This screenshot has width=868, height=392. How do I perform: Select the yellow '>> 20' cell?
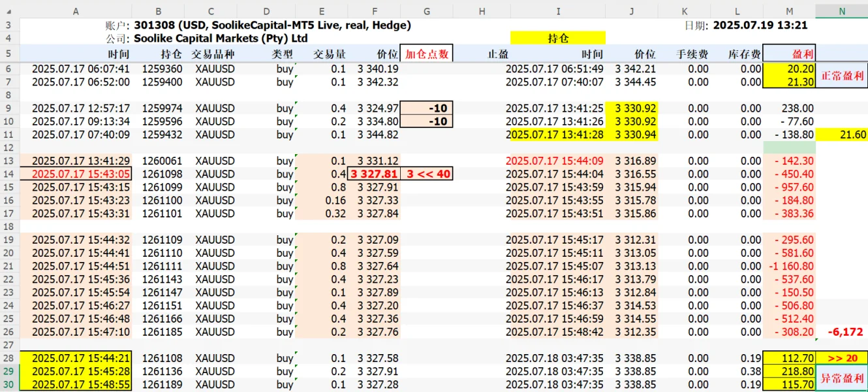click(842, 358)
